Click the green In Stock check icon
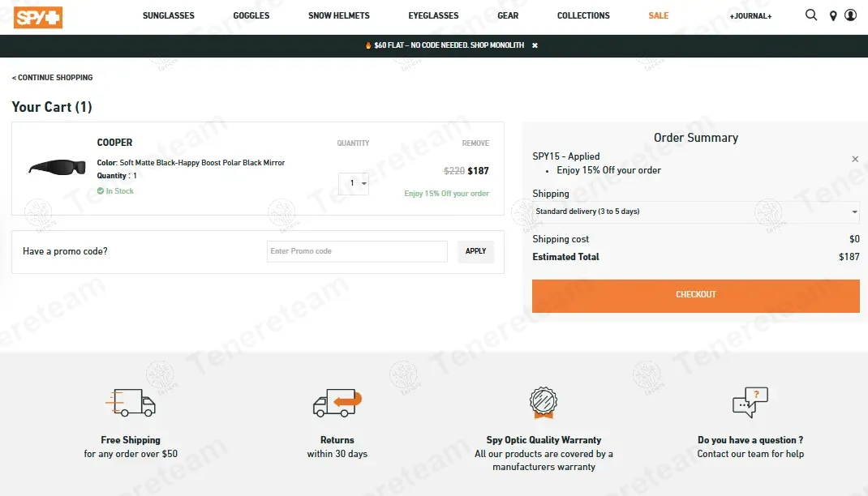The width and height of the screenshot is (868, 496). pyautogui.click(x=101, y=190)
